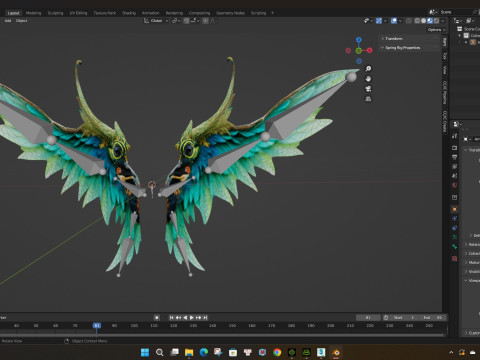Toggle X-ray mode
Screen dimensions: 480x360
coord(408,21)
